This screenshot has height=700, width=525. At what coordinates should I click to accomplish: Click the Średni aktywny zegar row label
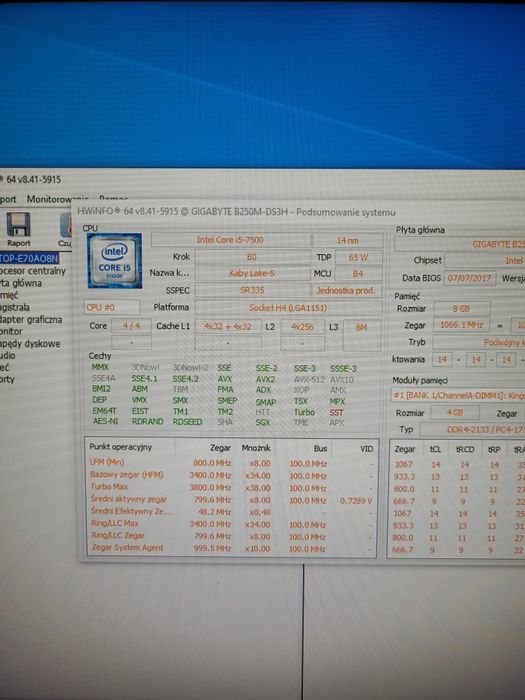tap(129, 499)
